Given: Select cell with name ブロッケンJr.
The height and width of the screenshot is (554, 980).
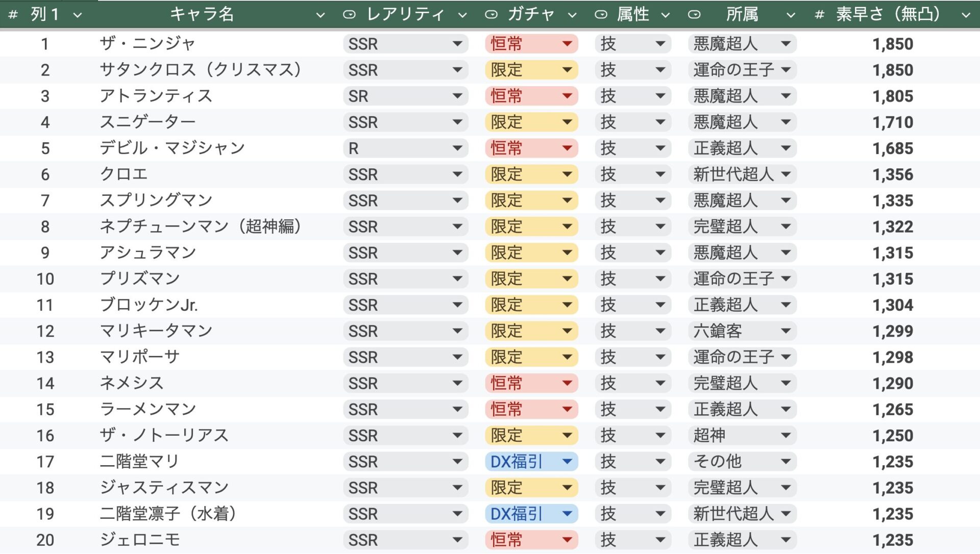Looking at the screenshot, I should [x=149, y=305].
